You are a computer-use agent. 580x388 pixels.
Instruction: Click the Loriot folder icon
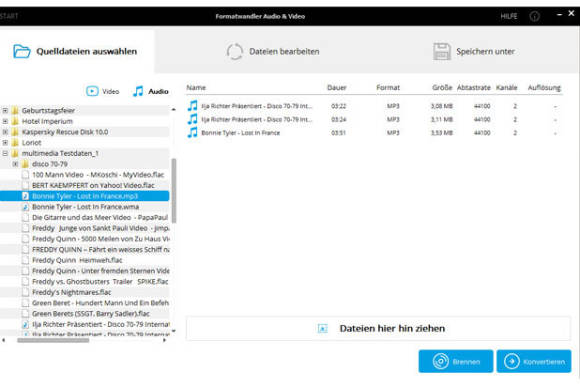click(15, 142)
